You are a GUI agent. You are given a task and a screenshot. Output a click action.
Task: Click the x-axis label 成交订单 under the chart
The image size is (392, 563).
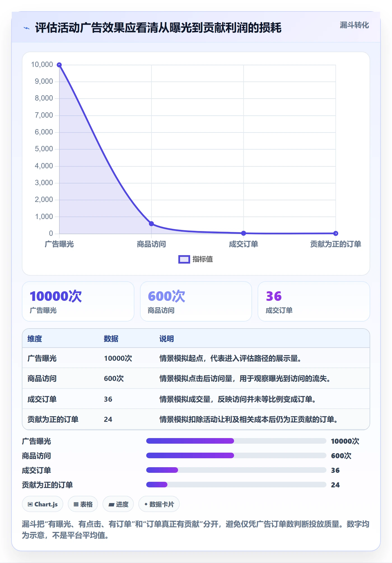coord(244,244)
